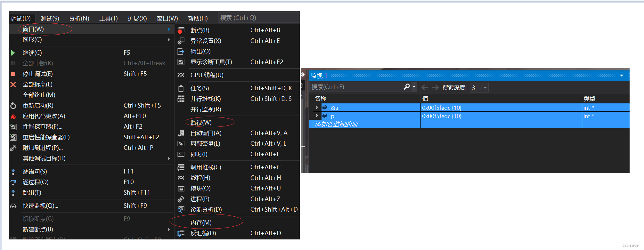
Task: Click the Apply Code Changes flame icon
Action: coord(13,116)
